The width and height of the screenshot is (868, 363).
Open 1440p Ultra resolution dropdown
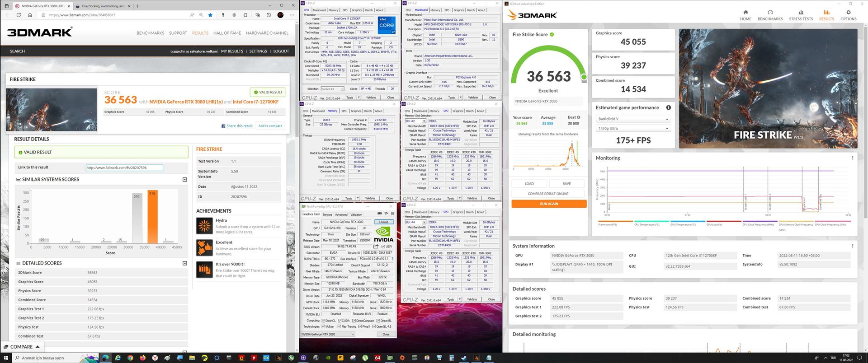click(x=633, y=128)
